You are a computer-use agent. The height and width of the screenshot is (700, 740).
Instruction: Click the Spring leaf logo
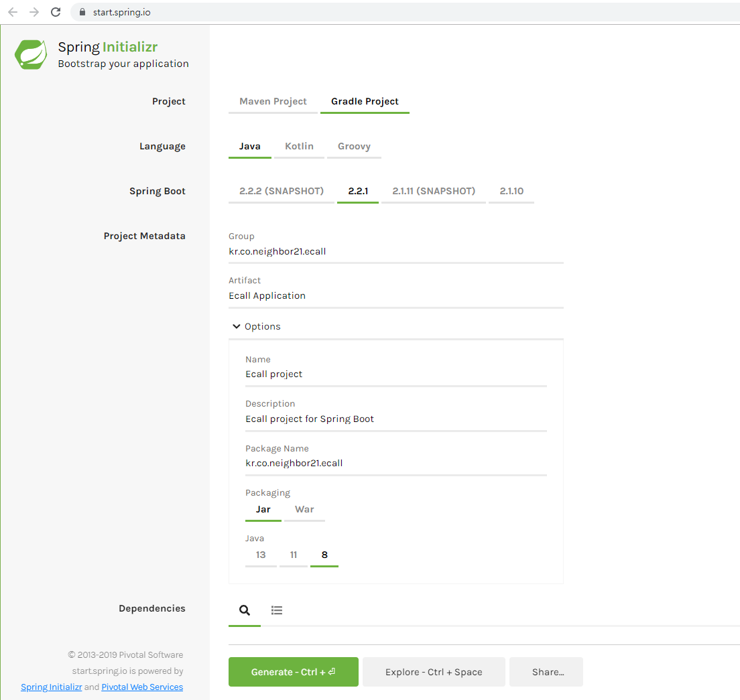[31, 54]
